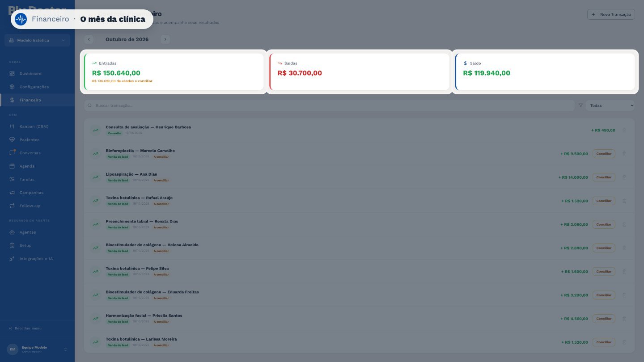Screen dimensions: 644x362
Task: Delete the Helena Almeida bioestimulador transaction
Action: (624, 248)
